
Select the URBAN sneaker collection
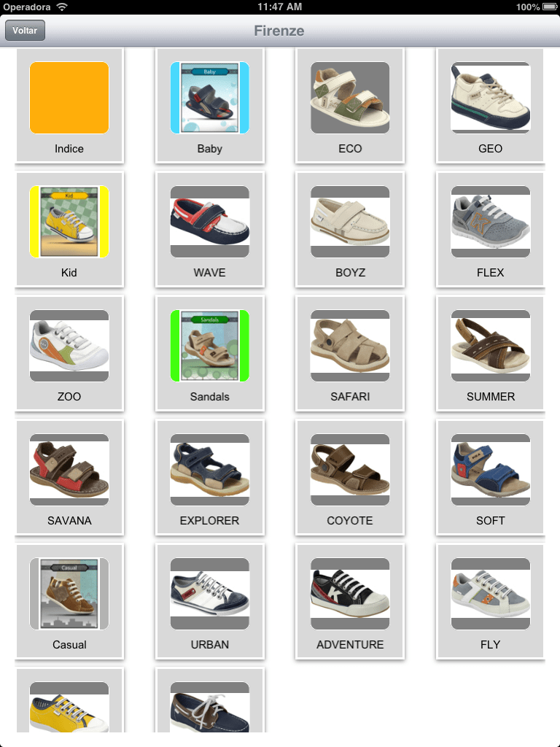pos(209,601)
